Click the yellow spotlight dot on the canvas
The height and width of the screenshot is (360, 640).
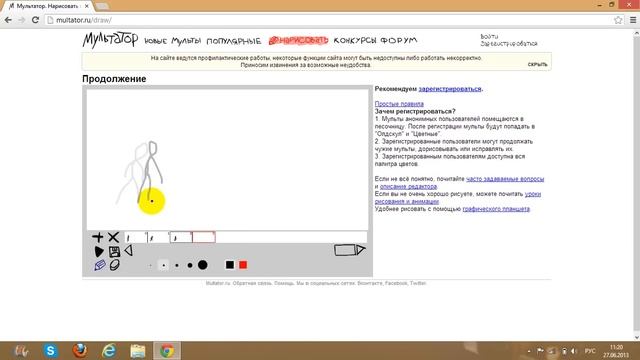click(x=151, y=201)
